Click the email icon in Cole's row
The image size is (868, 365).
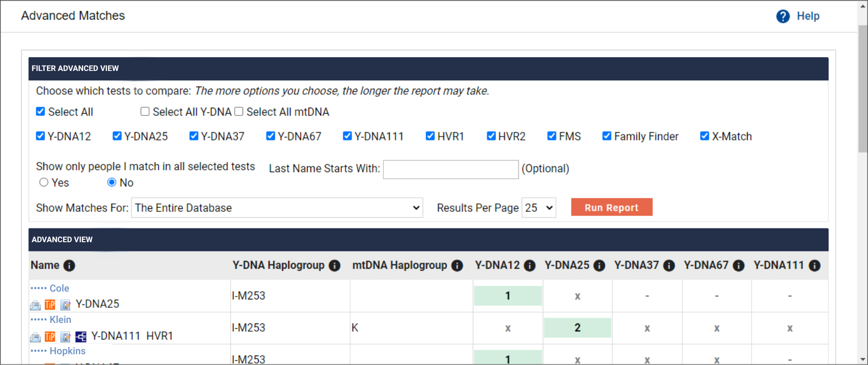tap(35, 305)
